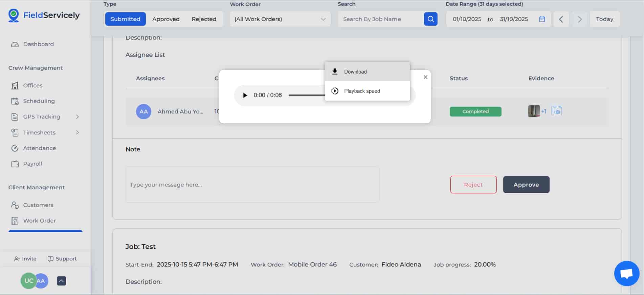Viewport: 644px width, 295px height.
Task: Switch to Approved type tab
Action: coord(166,19)
